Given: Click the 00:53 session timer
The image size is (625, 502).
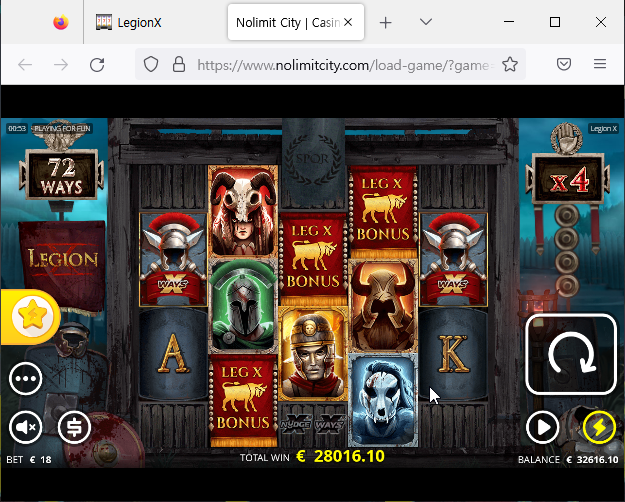Looking at the screenshot, I should (17, 128).
